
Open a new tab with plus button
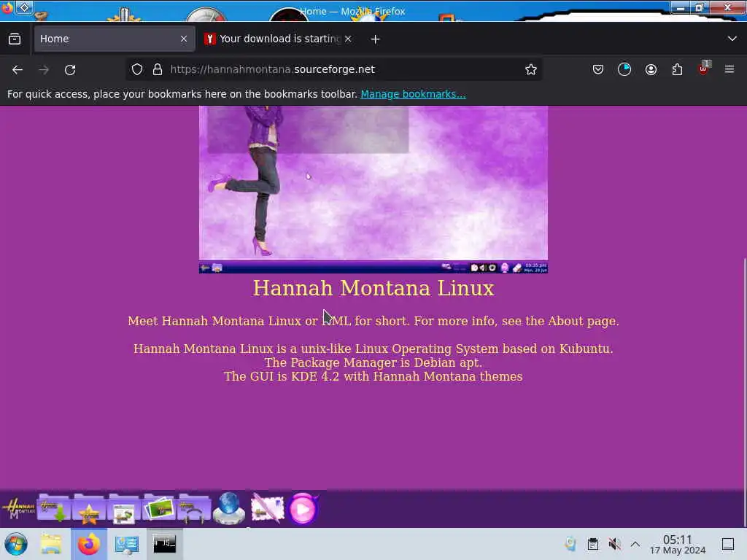point(376,39)
